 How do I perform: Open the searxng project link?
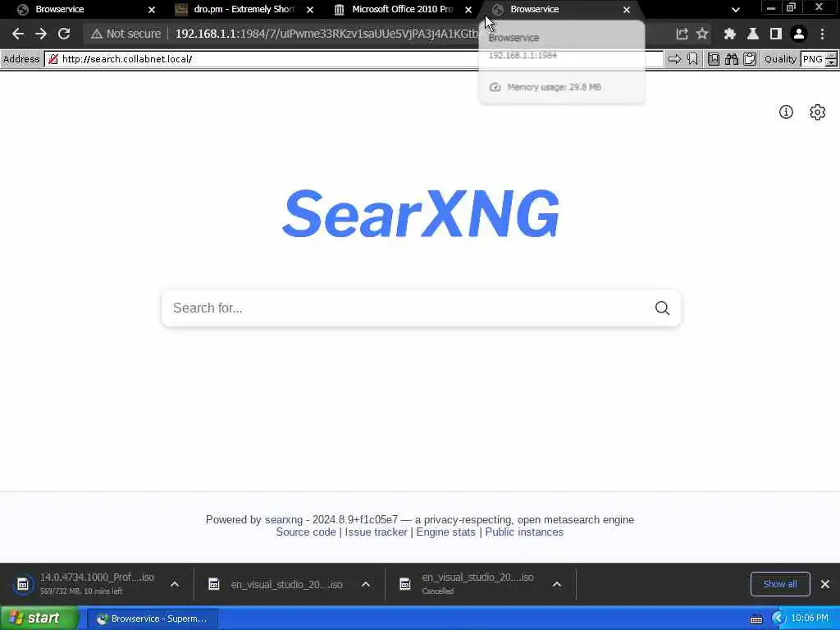(x=283, y=519)
